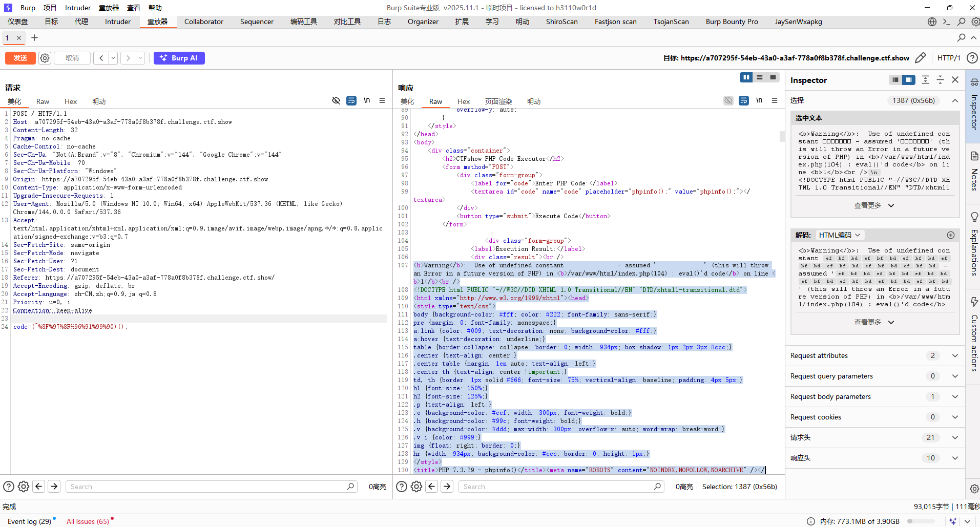Go to previous request with back arrow
The height and width of the screenshot is (527, 980).
[101, 58]
